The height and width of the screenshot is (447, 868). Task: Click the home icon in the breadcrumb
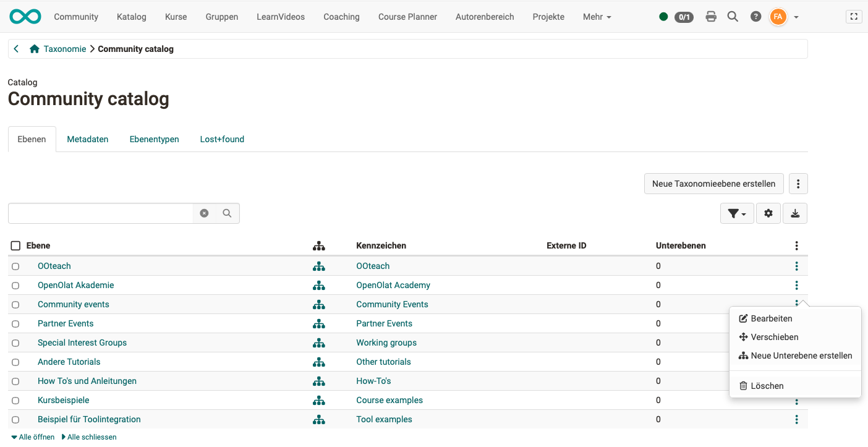[34, 48]
